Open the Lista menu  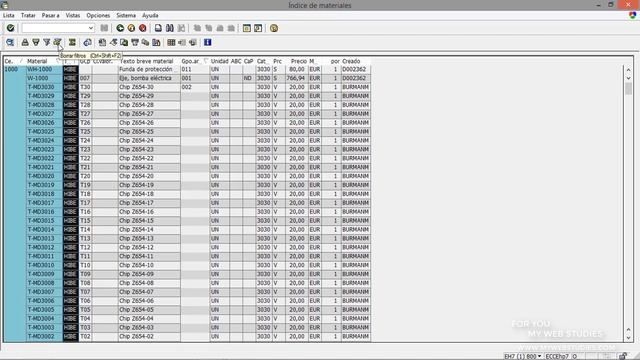coord(9,16)
